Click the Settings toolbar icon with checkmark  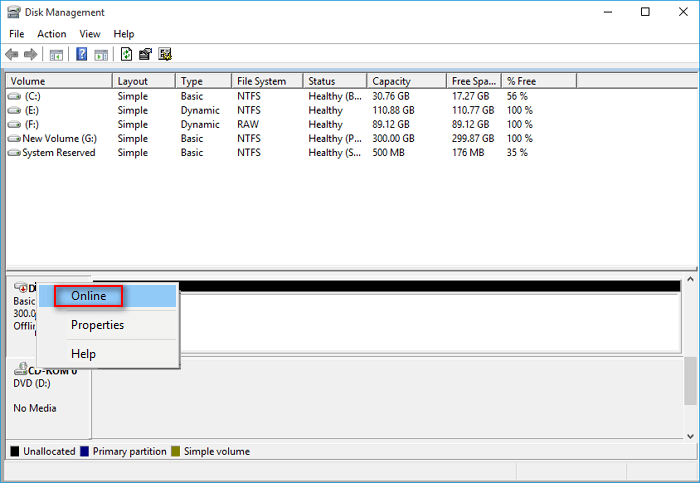coord(165,54)
